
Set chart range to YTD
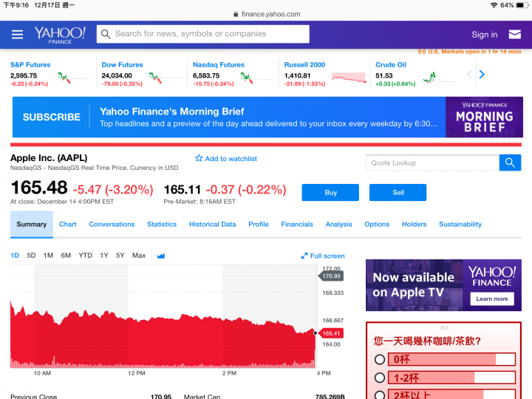85,256
